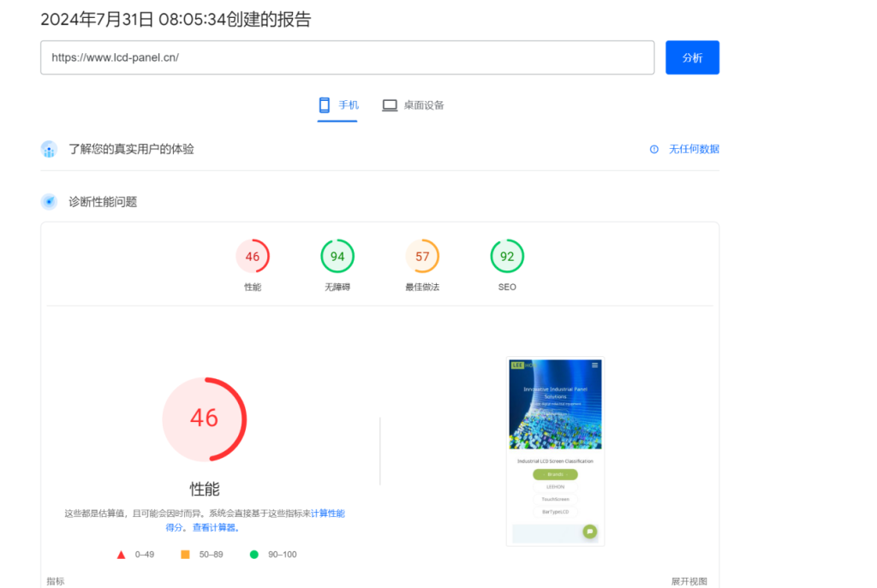Jump to 最佳做法 score gauge showing 57

point(422,257)
